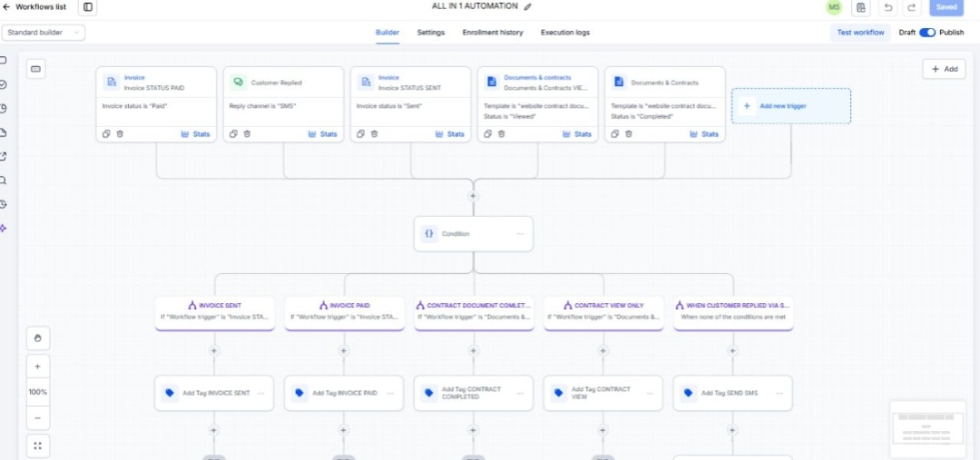View Stats for Customer Replied trigger
980x460 pixels.
322,133
